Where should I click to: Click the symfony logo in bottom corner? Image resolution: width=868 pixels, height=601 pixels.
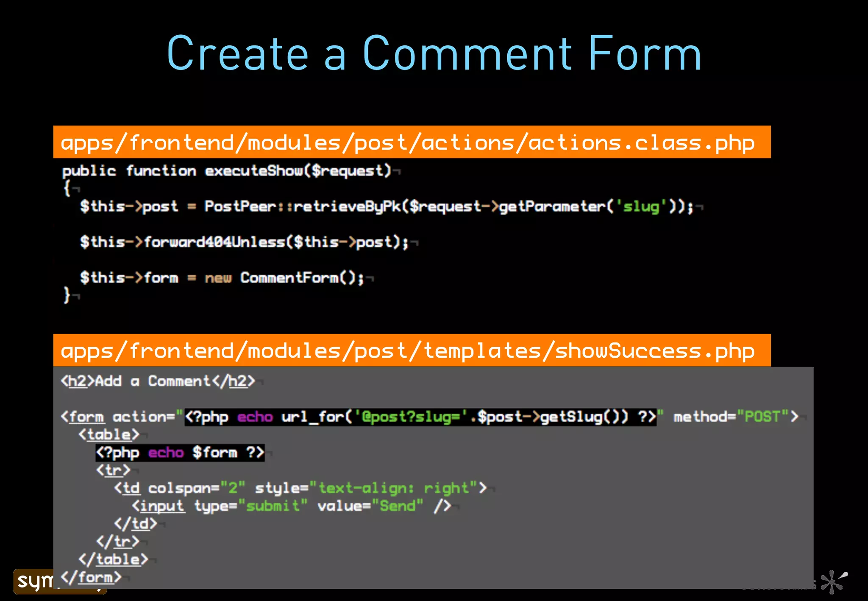(x=34, y=581)
